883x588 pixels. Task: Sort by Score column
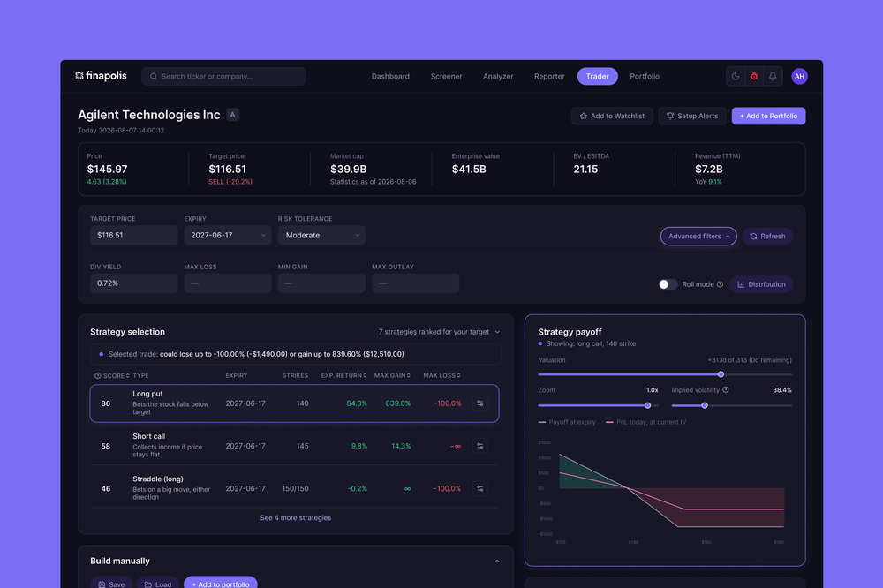click(x=116, y=376)
